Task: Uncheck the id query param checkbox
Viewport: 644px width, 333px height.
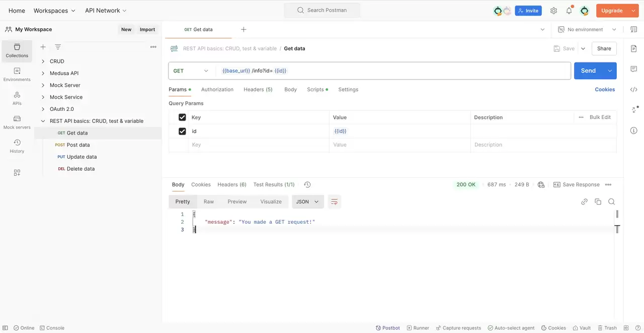Action: [x=182, y=131]
